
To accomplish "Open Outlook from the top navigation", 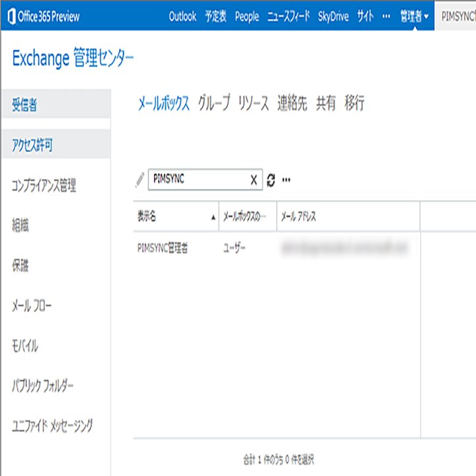I will click(x=182, y=16).
